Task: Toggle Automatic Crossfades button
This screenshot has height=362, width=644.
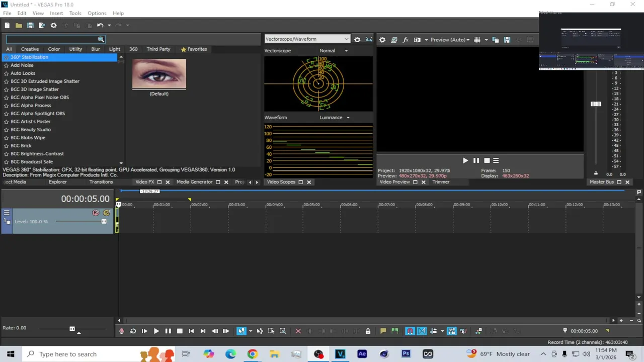Action: coord(422,331)
